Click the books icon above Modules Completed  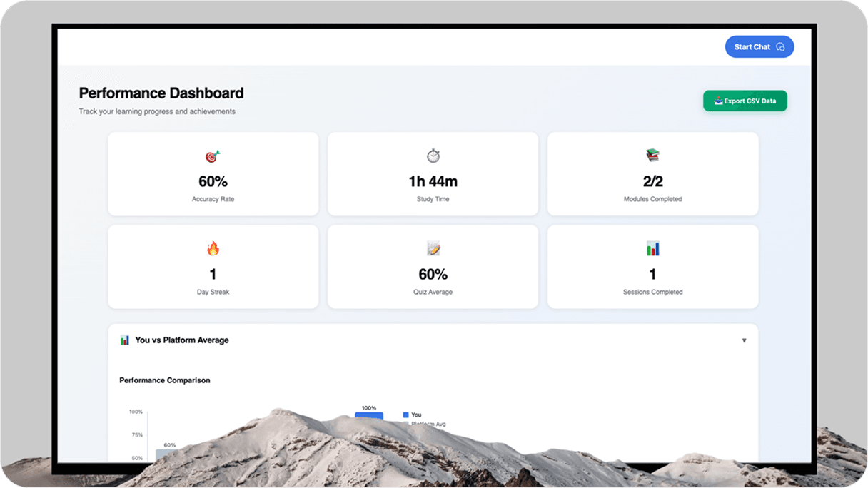[x=652, y=156]
